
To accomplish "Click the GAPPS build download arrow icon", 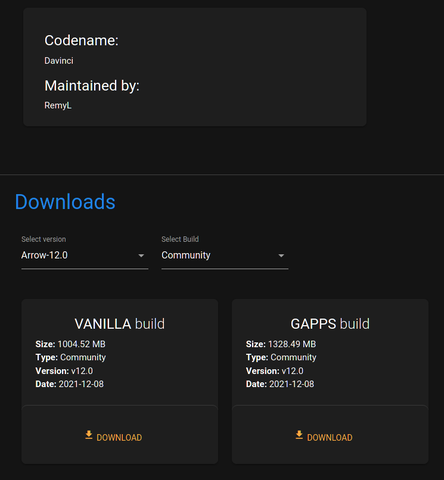I will pos(299,435).
